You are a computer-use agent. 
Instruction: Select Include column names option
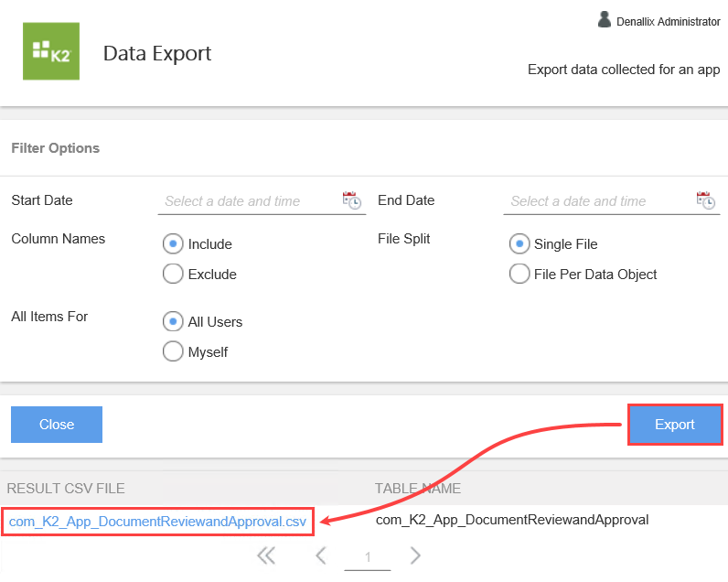(x=172, y=244)
